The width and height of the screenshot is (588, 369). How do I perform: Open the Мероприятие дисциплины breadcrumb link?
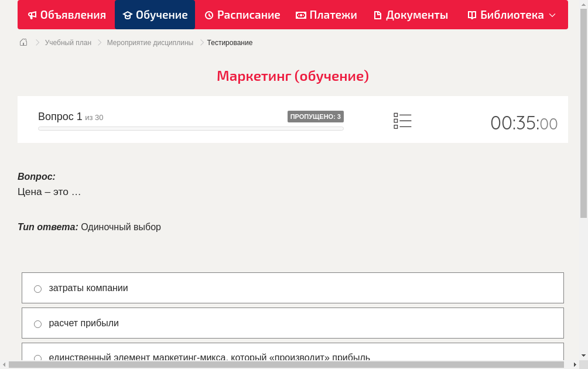click(151, 42)
